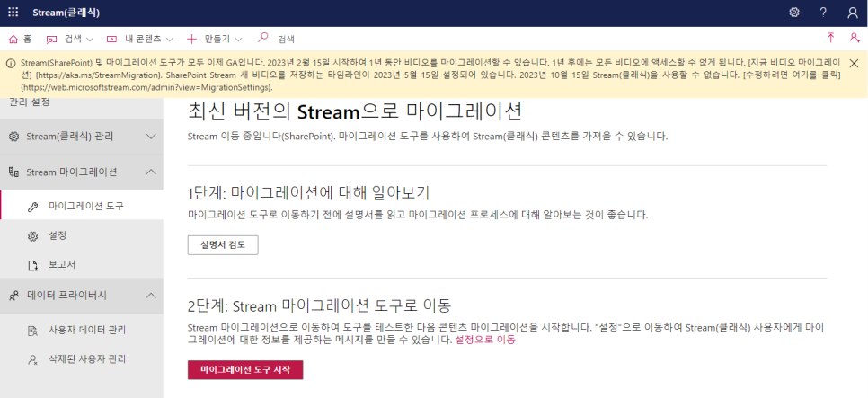Image resolution: width=868 pixels, height=398 pixels.
Task: Open the settings gear in header
Action: pyautogui.click(x=794, y=13)
